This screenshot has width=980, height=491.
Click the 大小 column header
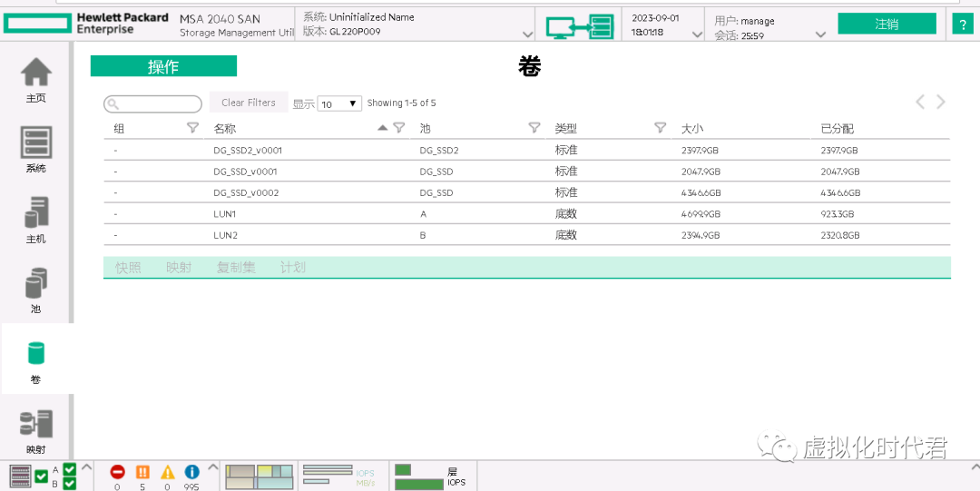693,129
